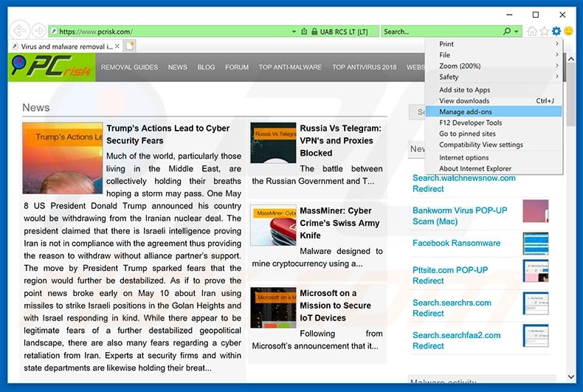Screen dimensions: 583x392
Task: Click the smiley feedback icon
Action: tap(568, 31)
